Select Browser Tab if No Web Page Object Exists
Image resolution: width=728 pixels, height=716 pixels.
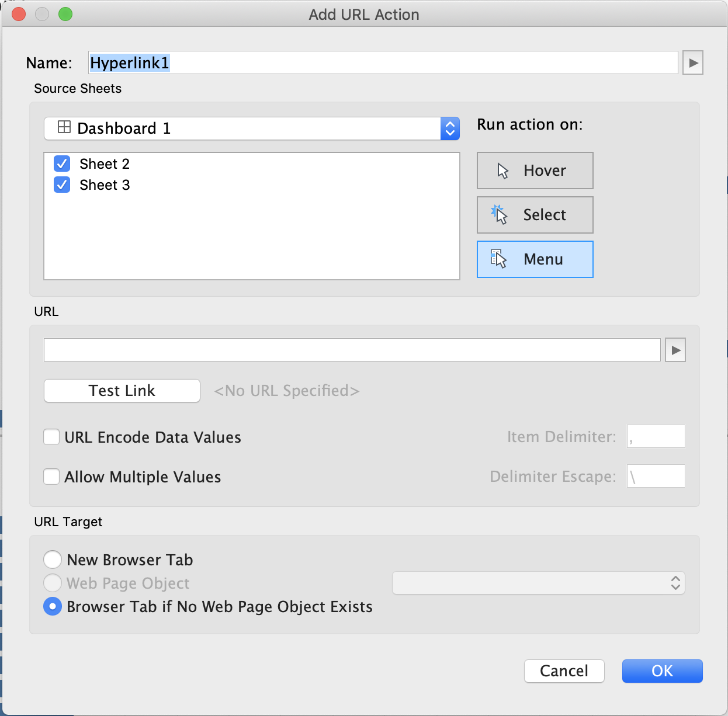(x=53, y=607)
